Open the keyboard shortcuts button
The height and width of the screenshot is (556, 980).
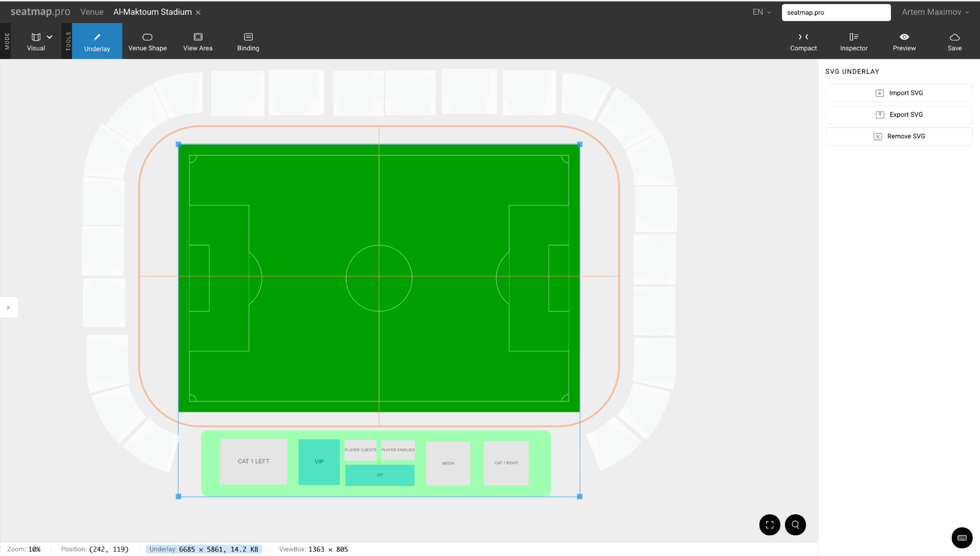[961, 537]
